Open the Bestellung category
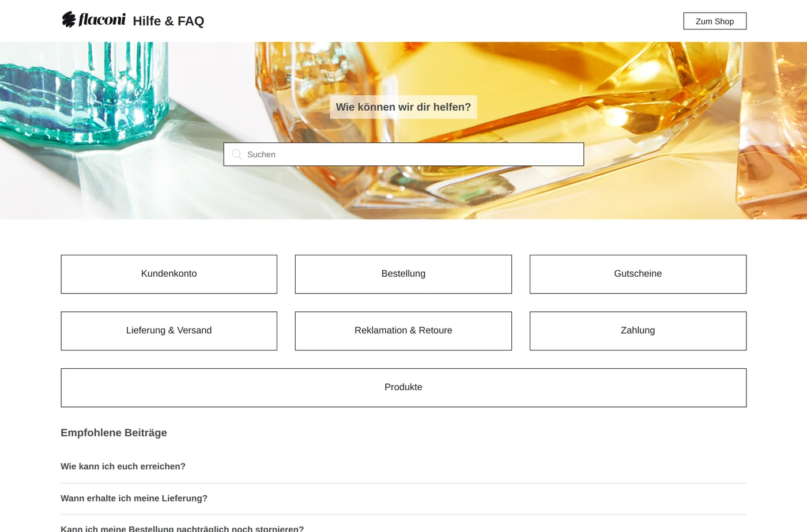 (403, 274)
